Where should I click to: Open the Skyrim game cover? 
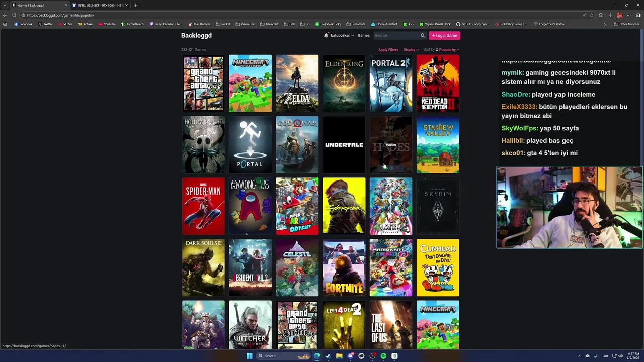coord(438,206)
